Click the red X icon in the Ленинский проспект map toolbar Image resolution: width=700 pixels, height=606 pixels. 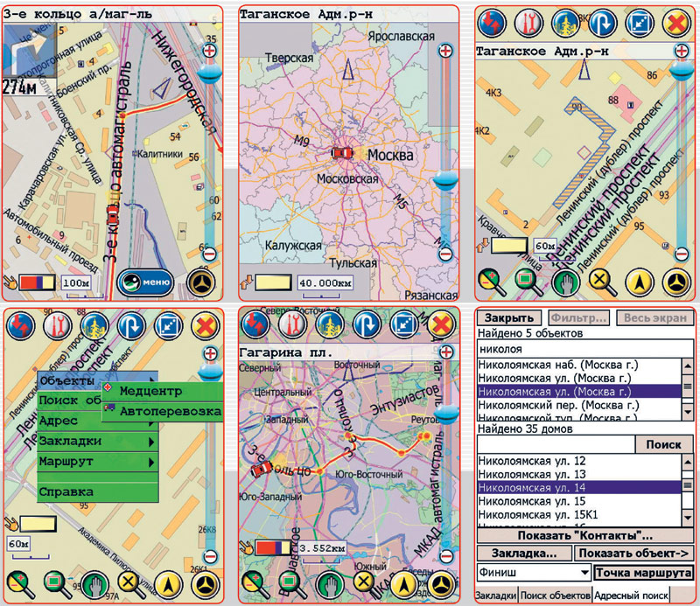[676, 23]
